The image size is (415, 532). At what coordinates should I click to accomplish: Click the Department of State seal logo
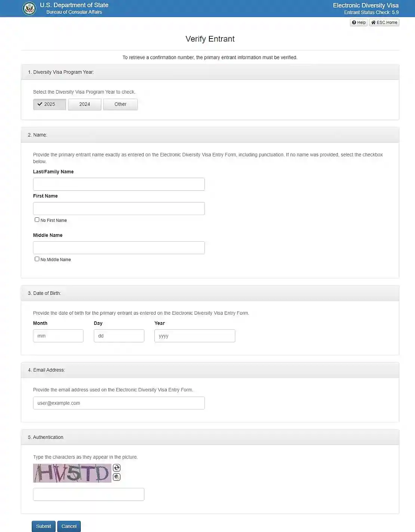pyautogui.click(x=29, y=8)
